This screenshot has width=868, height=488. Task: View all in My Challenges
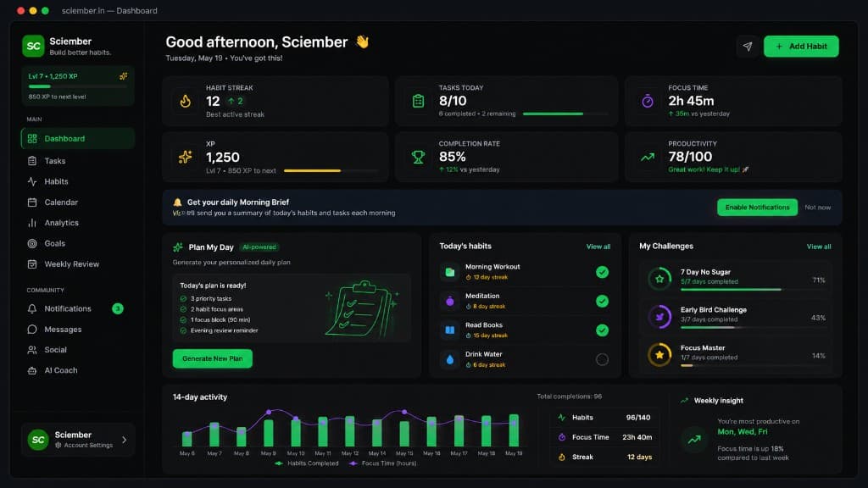point(819,247)
